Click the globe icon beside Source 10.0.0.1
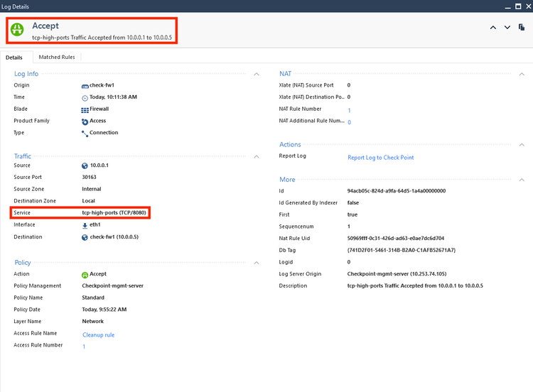The height and width of the screenshot is (392, 533). coord(85,165)
